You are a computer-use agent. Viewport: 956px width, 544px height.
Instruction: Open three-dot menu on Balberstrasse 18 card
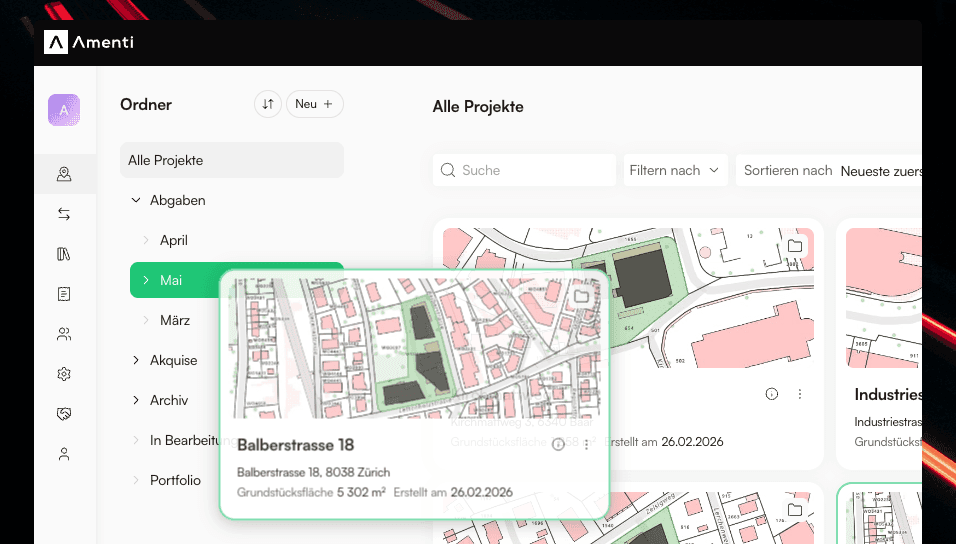click(x=587, y=445)
